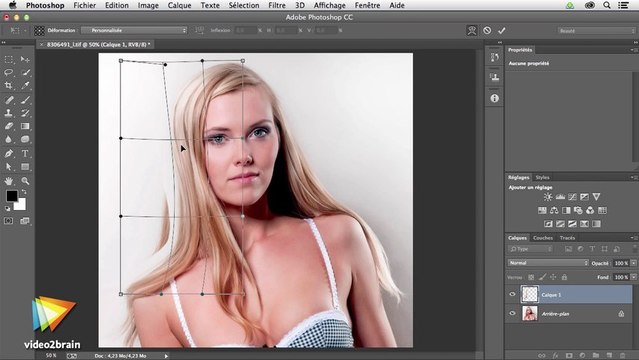Click the black foreground color swatch
This screenshot has width=639, height=360.
click(x=11, y=195)
